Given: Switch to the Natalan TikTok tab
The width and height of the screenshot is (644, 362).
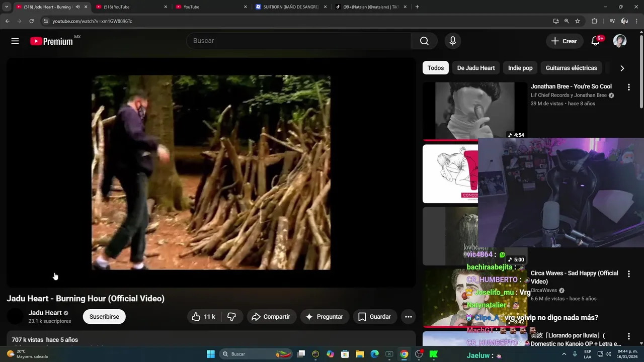Looking at the screenshot, I should [x=370, y=7].
